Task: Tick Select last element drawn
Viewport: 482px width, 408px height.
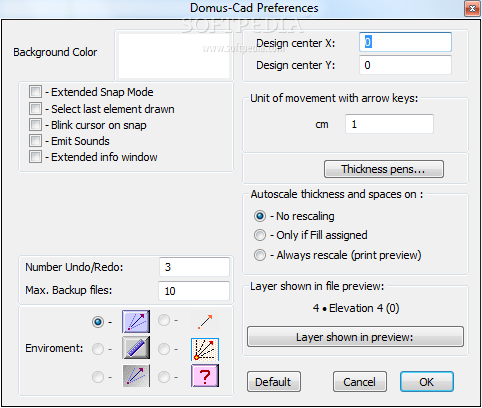Action: 35,109
